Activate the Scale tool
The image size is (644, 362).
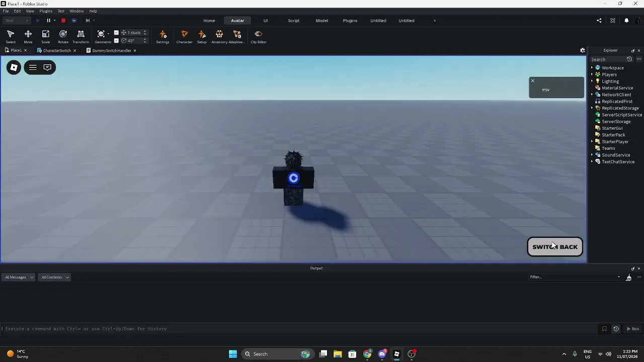[x=45, y=36]
